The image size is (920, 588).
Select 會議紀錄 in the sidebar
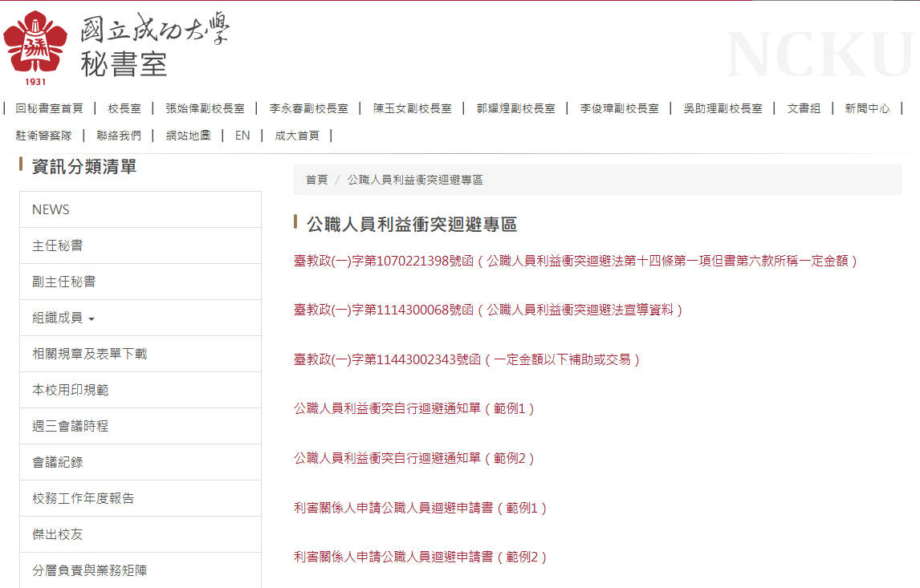57,462
